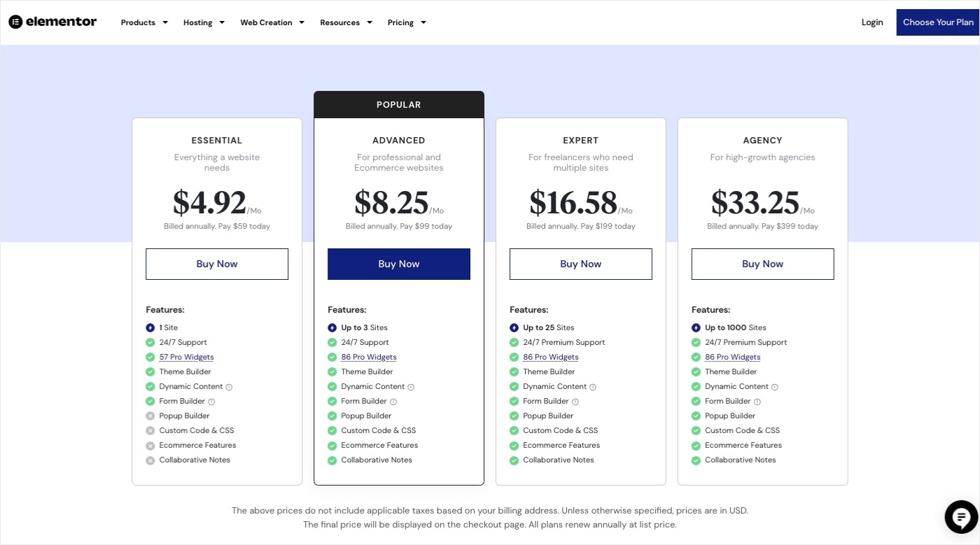Click the ESSENTIAL plan title
The height and width of the screenshot is (545, 980).
(x=217, y=141)
